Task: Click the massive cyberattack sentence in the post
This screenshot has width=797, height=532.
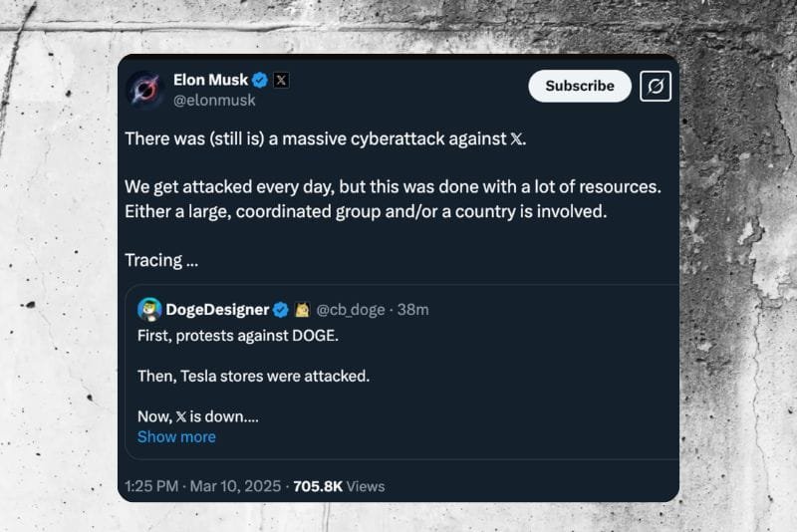Action: [325, 138]
